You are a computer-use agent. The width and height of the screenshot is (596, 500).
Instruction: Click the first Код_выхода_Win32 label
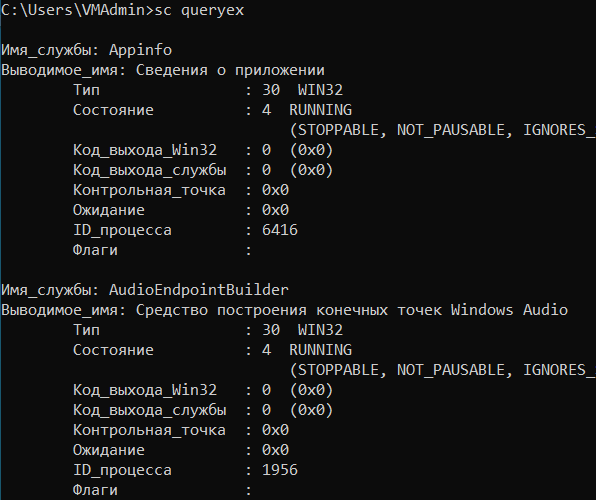pos(145,150)
